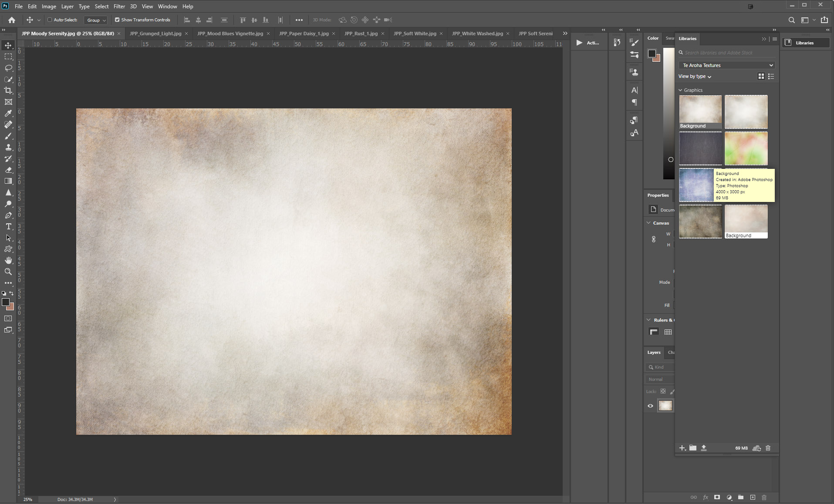This screenshot has width=834, height=504.
Task: Select the Crop tool
Action: point(8,91)
